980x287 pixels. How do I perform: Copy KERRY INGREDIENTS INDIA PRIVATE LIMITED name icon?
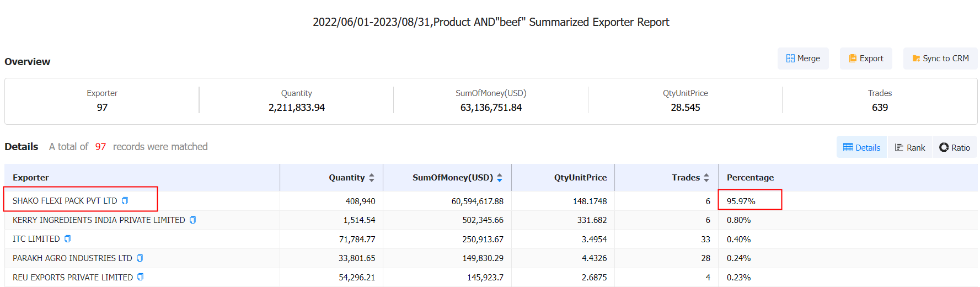click(x=192, y=220)
